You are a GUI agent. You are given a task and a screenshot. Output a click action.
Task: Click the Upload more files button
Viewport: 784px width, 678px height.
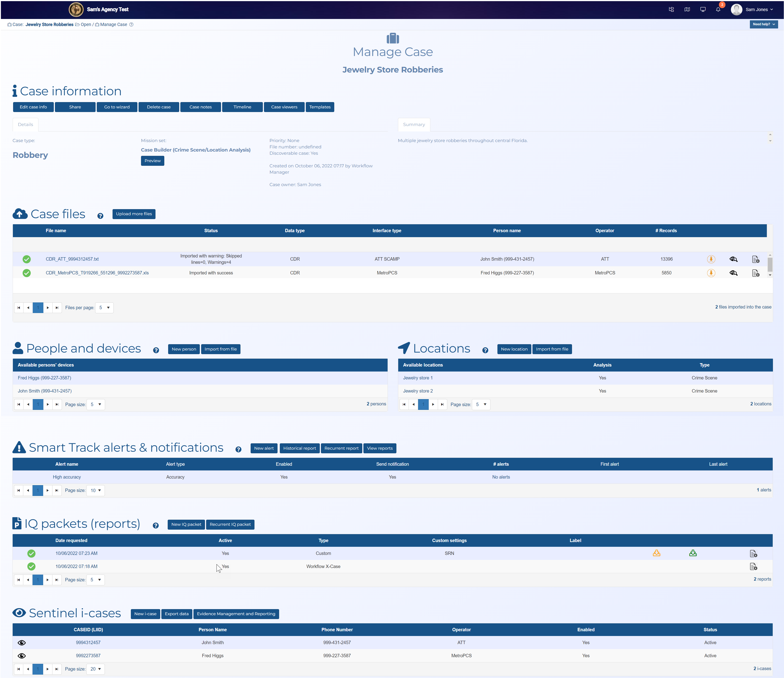[134, 214]
